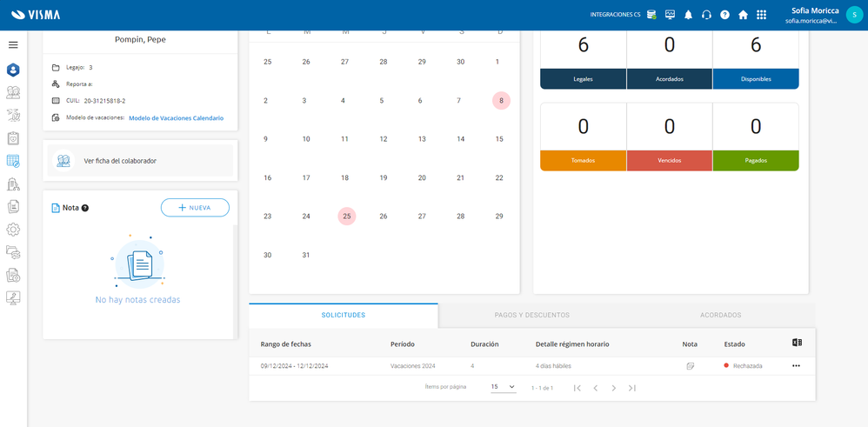Viewport: 868px width, 427px height.
Task: Click the Duración column header
Action: coord(484,344)
